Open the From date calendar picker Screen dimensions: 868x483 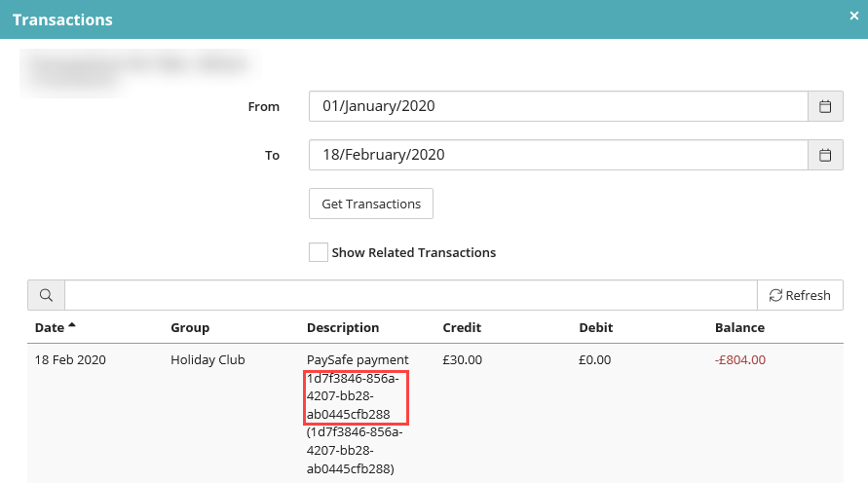click(825, 106)
